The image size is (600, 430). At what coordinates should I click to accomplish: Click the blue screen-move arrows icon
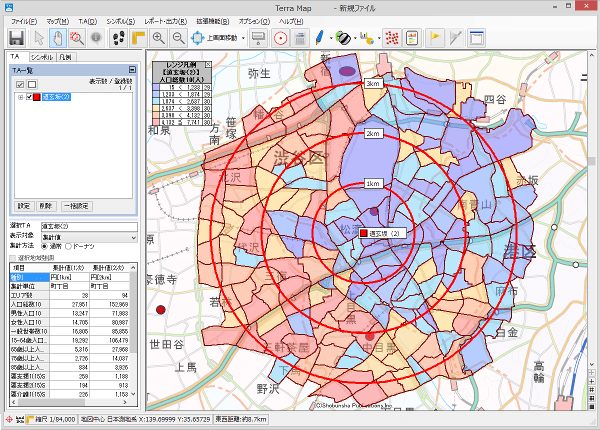[x=197, y=38]
